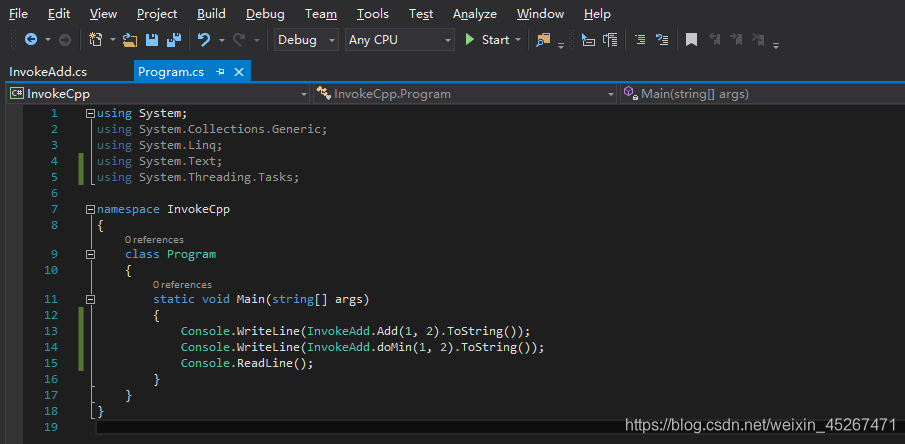Click the Navigate Backward arrow icon
Screen dimensions: 905x444
coord(31,39)
